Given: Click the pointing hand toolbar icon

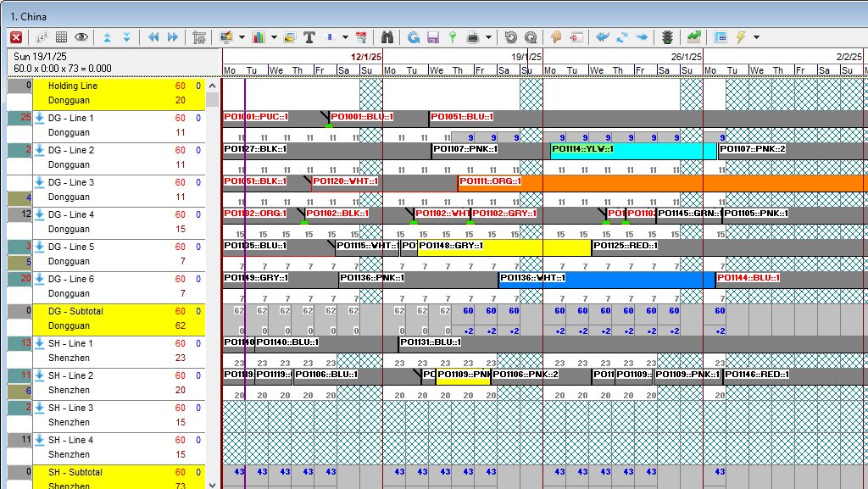Looking at the screenshot, I should tap(556, 37).
